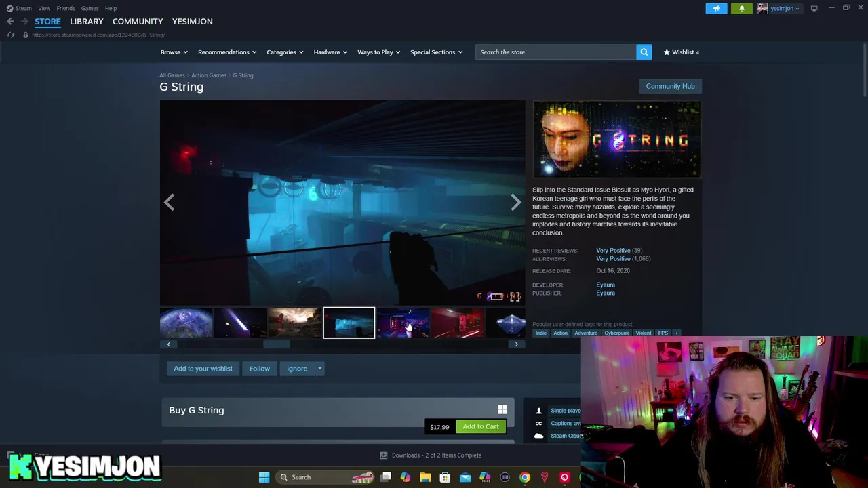Open the Eyaura publisher link
Image resolution: width=868 pixels, height=488 pixels.
point(606,293)
